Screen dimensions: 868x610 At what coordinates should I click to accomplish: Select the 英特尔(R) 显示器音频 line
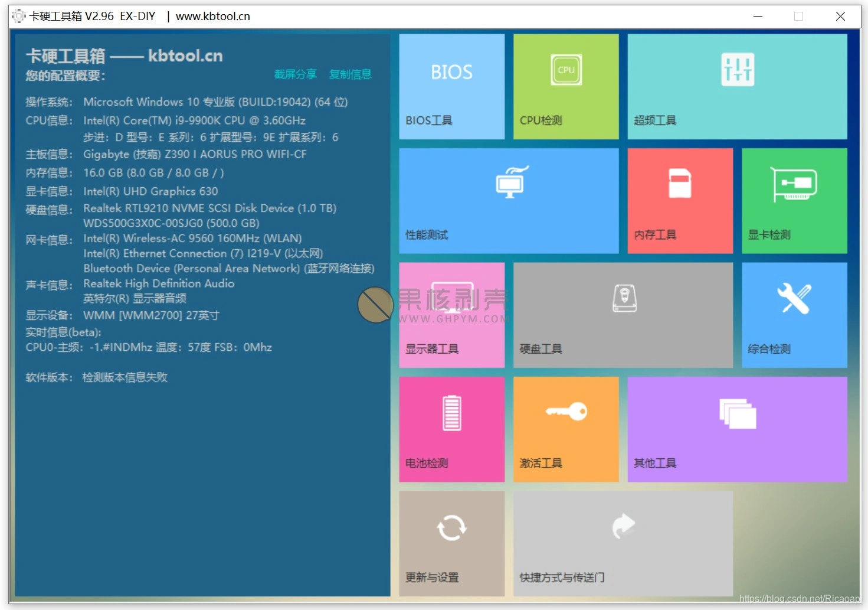click(x=135, y=298)
